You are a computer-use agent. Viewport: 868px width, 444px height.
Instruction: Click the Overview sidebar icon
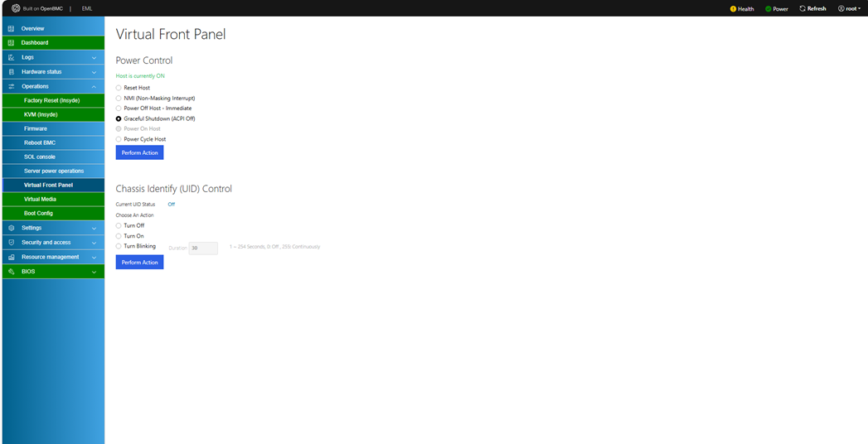[x=11, y=29]
